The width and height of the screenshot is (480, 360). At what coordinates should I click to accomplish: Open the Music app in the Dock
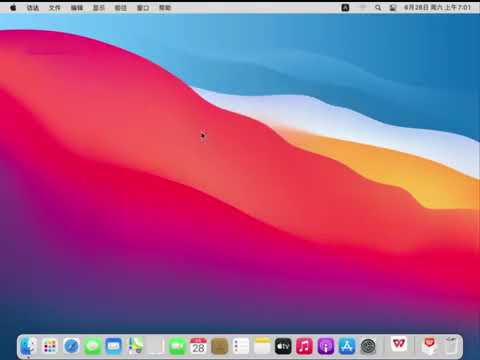tap(304, 346)
